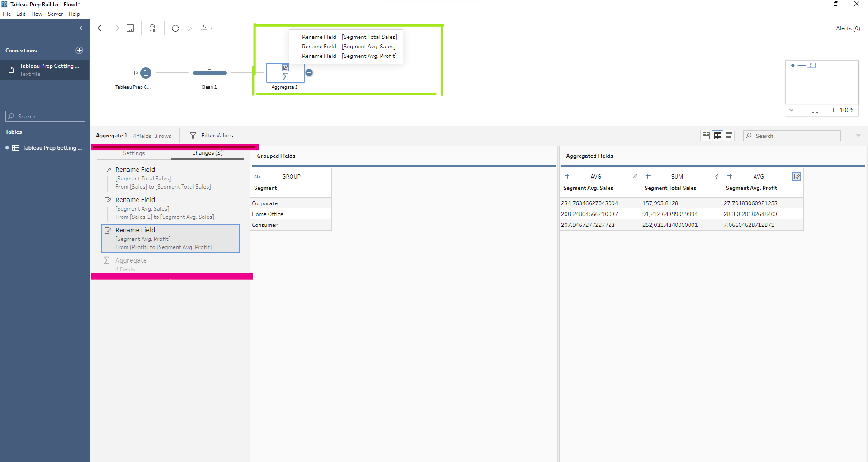
Task: Collapse the pane with the right chevron
Action: point(858,135)
